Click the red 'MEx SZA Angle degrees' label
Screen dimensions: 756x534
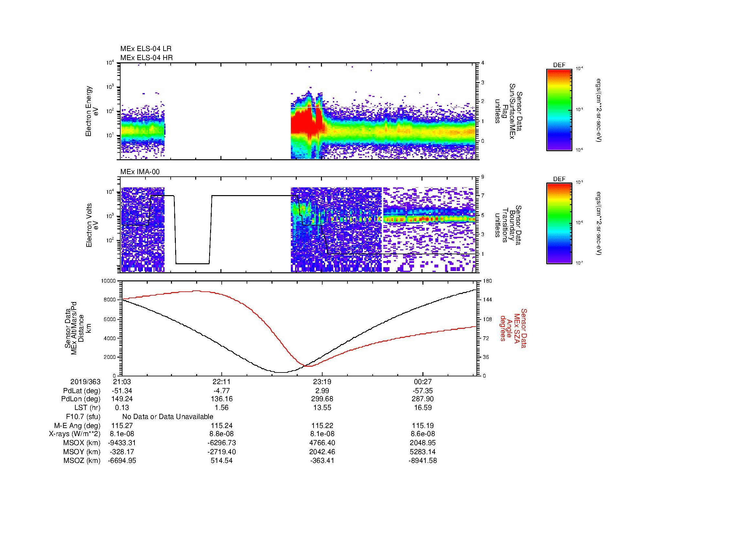(513, 328)
